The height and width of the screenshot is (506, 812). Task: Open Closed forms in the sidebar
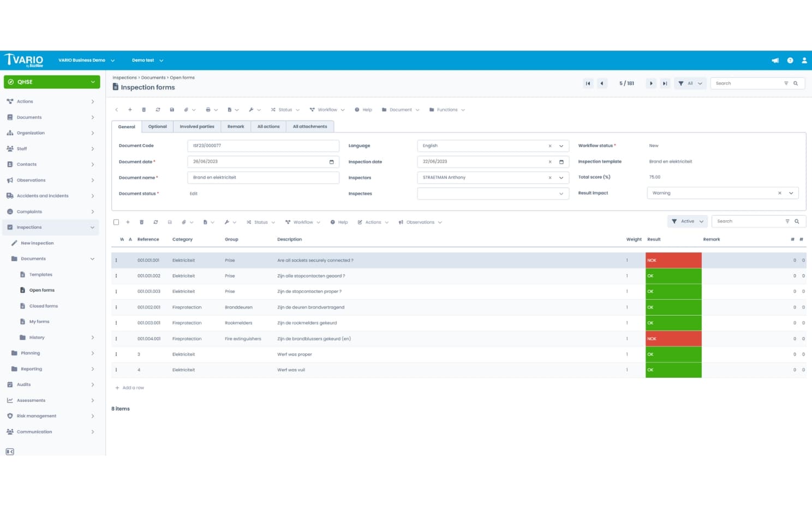coord(43,306)
